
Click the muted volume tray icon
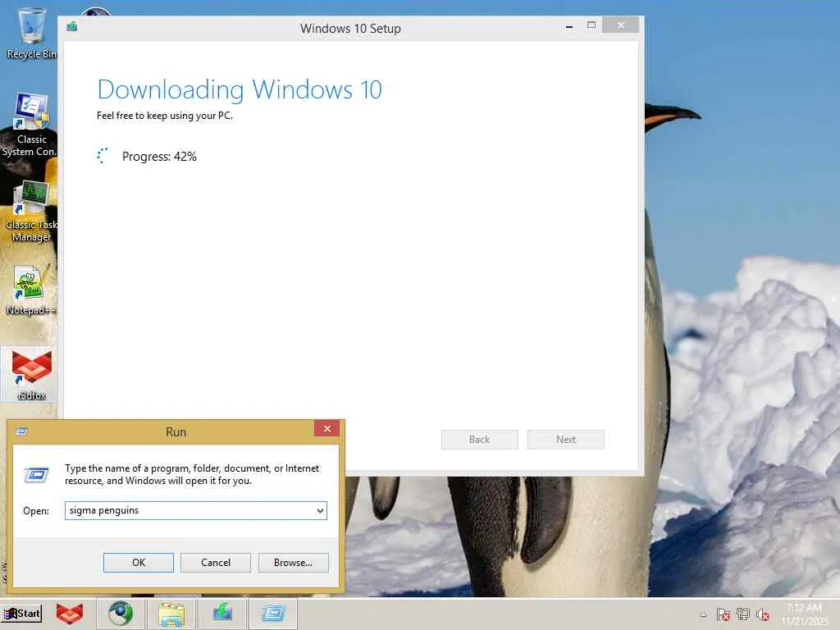(x=763, y=614)
